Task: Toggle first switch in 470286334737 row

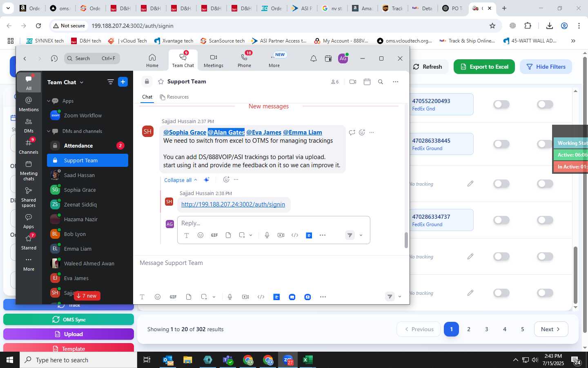Action: point(501,220)
